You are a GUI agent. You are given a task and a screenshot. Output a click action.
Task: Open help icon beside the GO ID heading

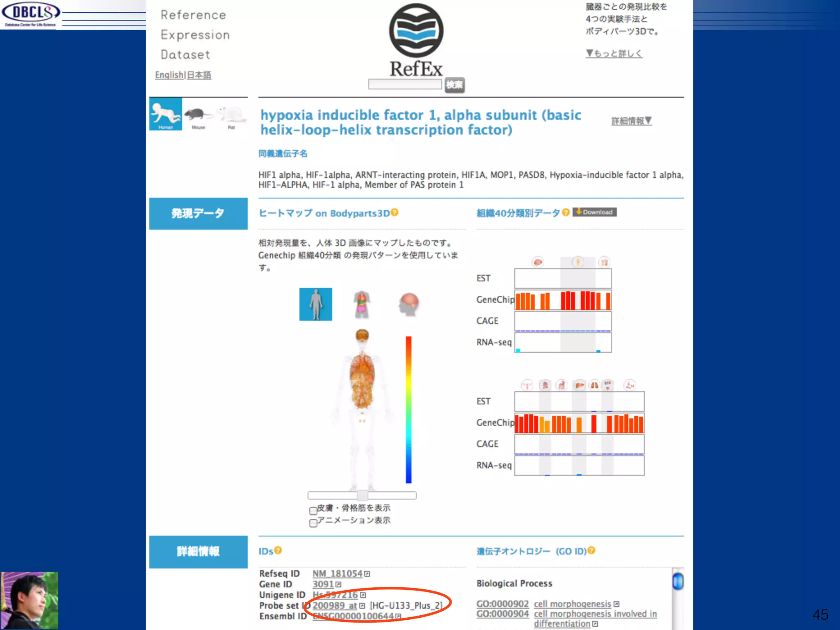tap(591, 550)
